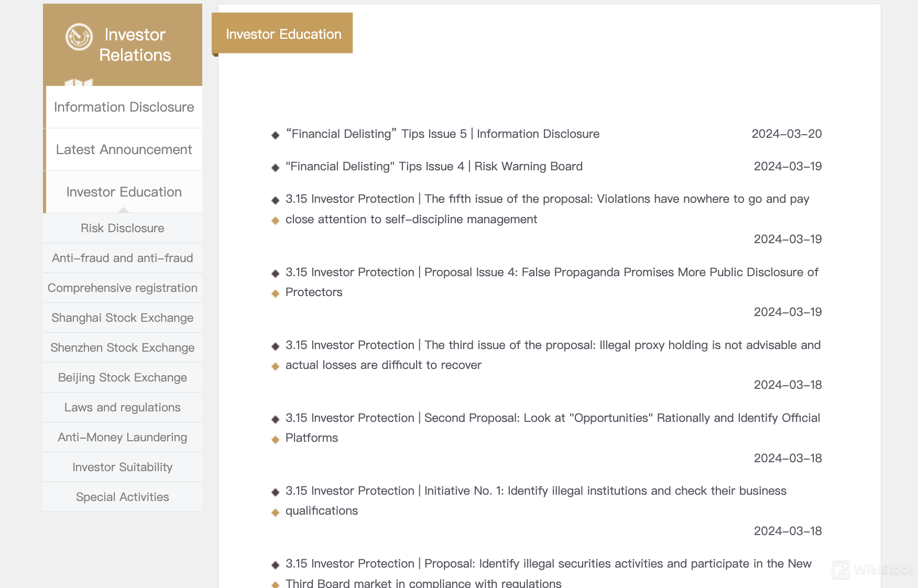Expand the Special Activities category
Viewport: 918px width, 588px height.
coord(122,497)
